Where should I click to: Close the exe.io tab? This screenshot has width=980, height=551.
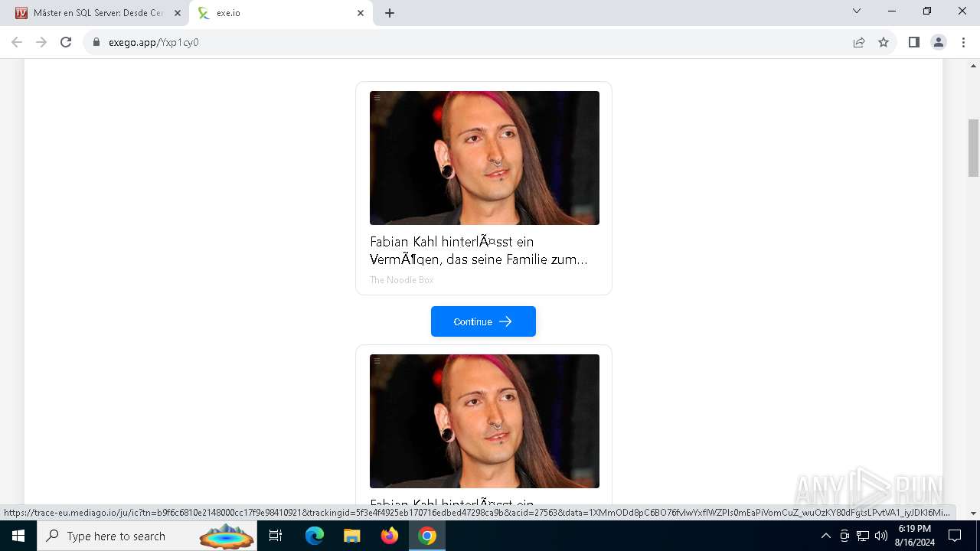361,13
